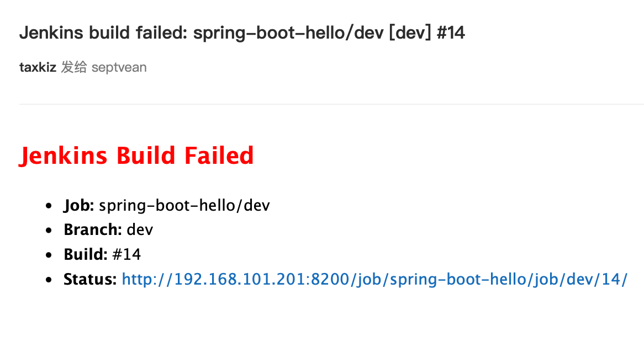
Task: Open the Jenkins build status URL
Action: [x=374, y=280]
